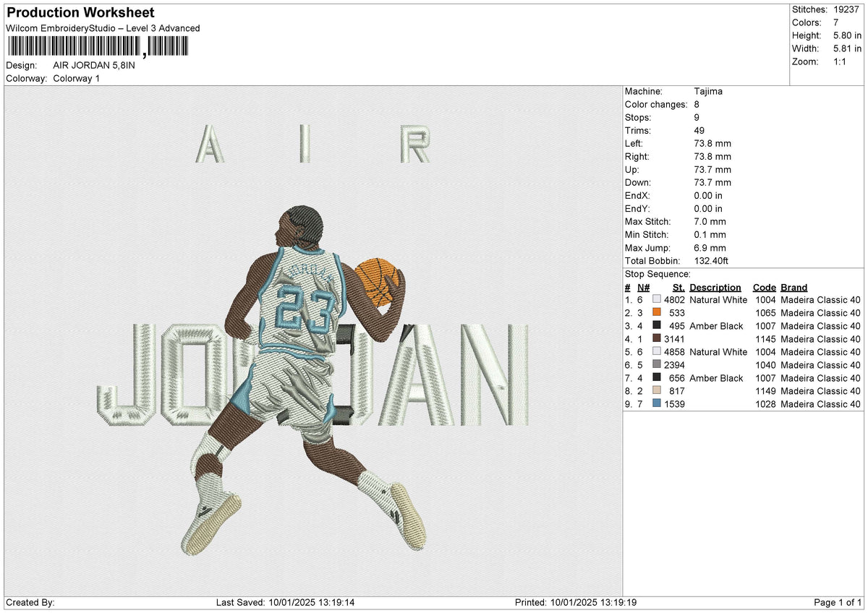
Task: Click the design name 'AIR JORDAN 5,8IN'
Action: pyautogui.click(x=94, y=65)
